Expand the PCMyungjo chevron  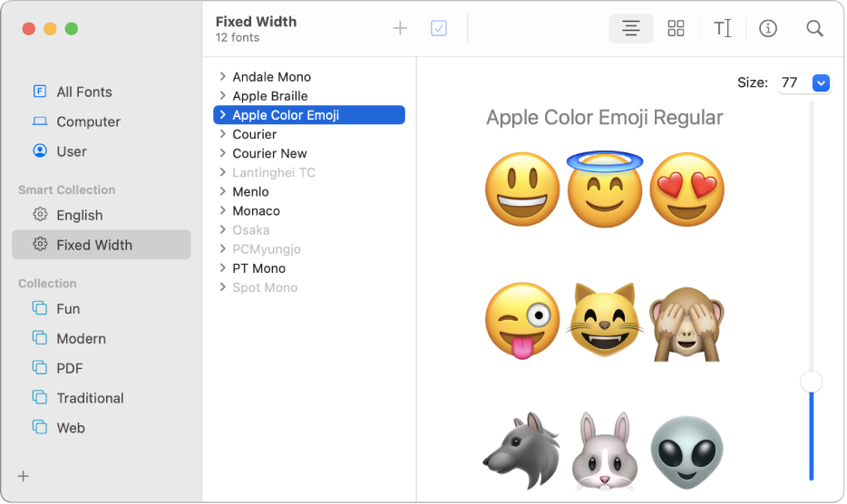[x=222, y=248]
